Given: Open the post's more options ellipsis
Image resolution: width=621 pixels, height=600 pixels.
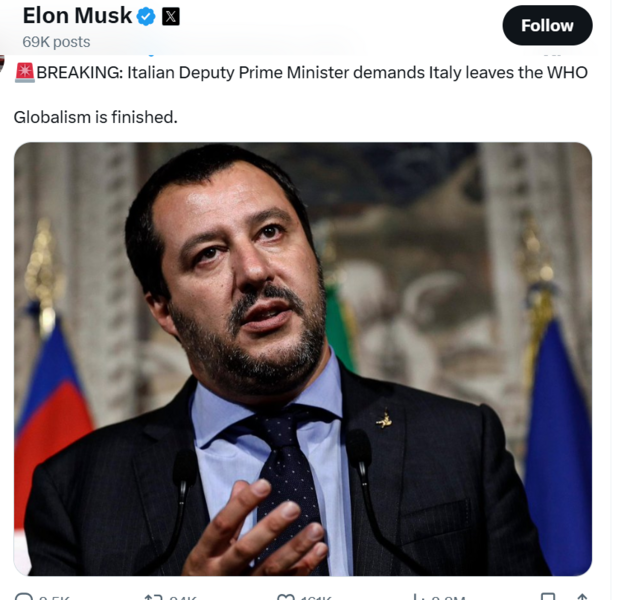Looking at the screenshot, I should click(x=552, y=55).
